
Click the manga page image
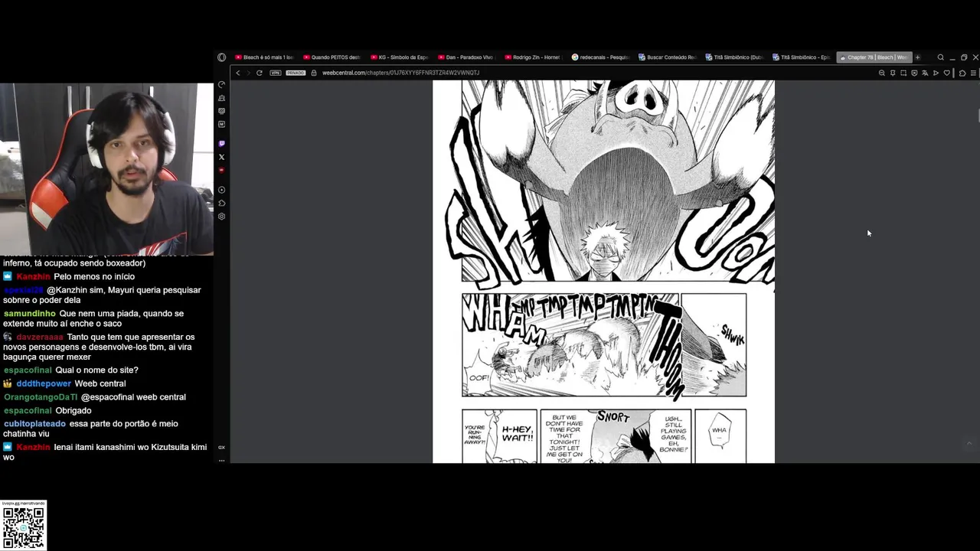point(603,272)
